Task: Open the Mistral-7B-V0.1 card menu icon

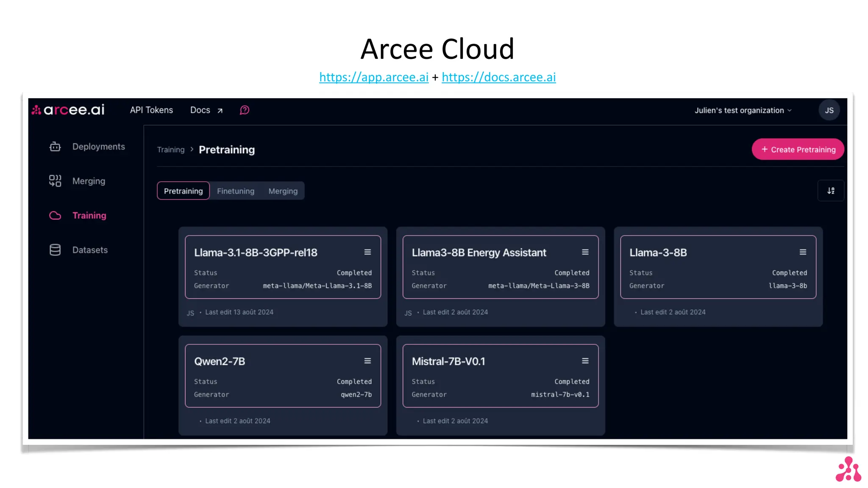Action: coord(585,361)
